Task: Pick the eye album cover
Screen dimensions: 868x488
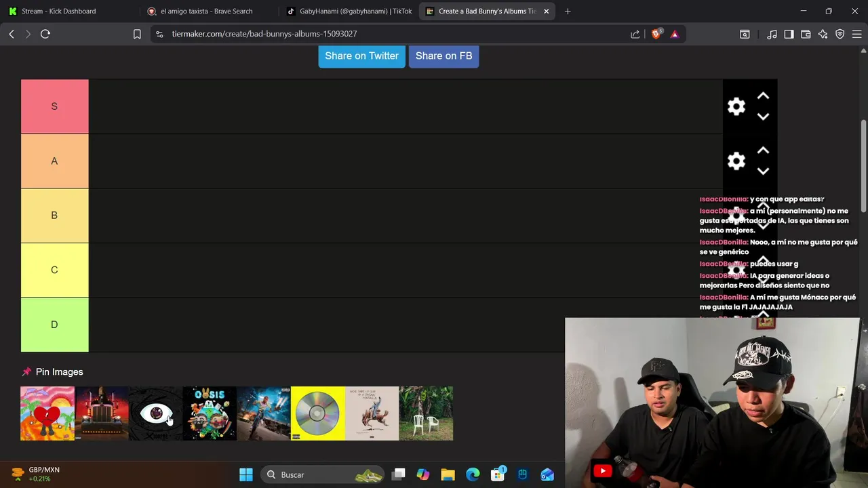Action: (x=155, y=413)
